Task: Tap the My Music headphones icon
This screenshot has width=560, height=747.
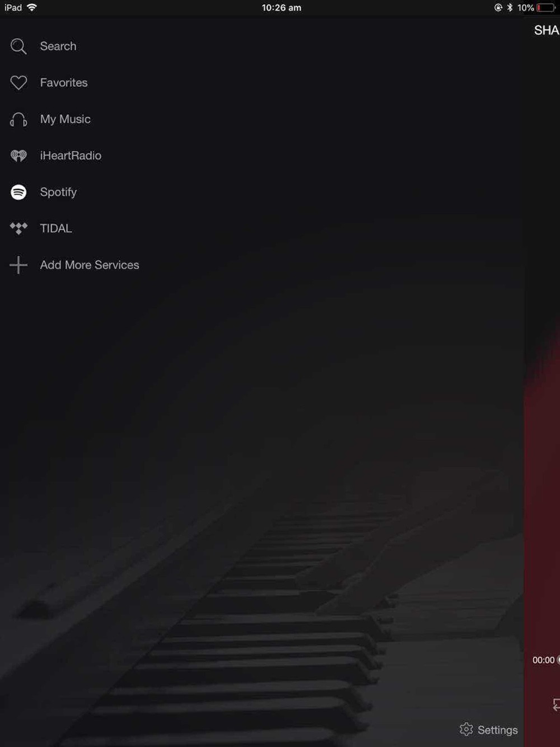Action: click(x=18, y=119)
